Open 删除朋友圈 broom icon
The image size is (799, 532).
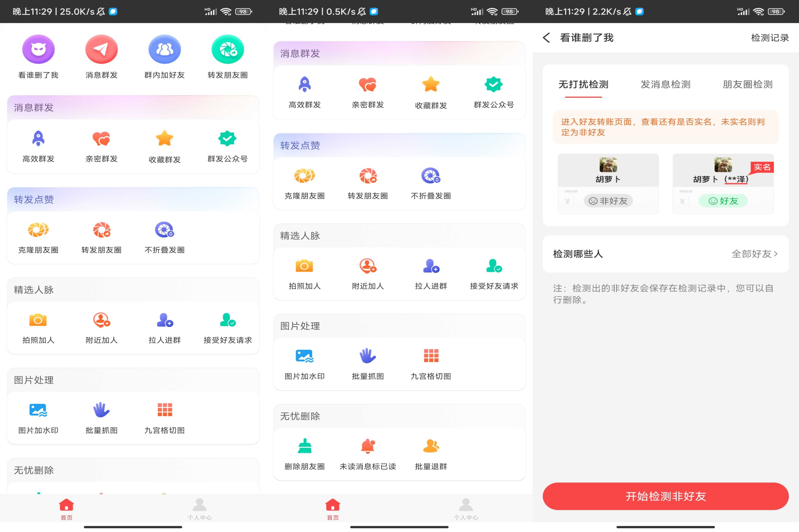point(305,446)
